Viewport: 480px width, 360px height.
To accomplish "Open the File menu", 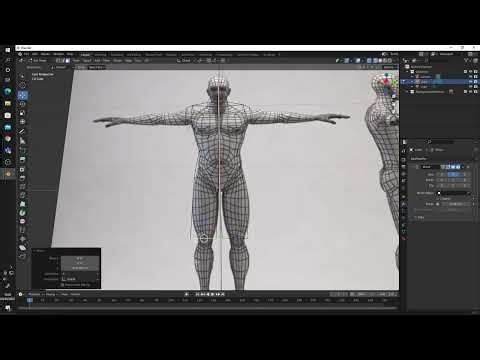I will click(x=26, y=54).
